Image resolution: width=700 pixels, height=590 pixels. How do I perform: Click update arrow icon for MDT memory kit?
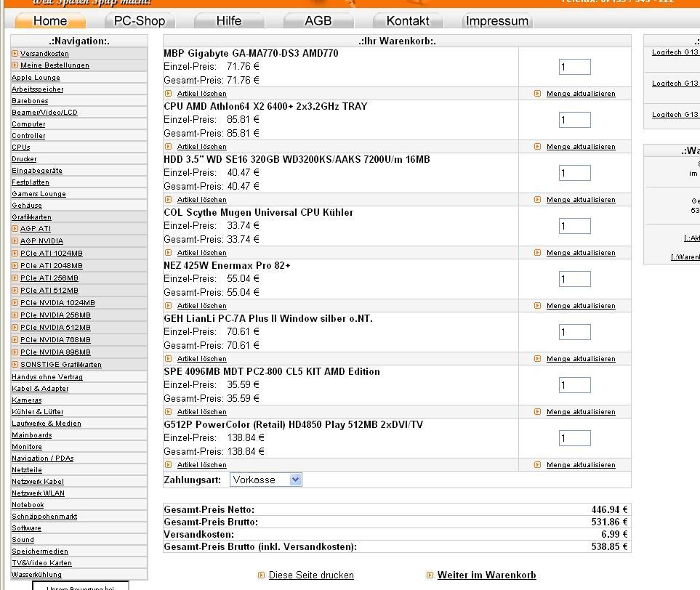coord(537,412)
